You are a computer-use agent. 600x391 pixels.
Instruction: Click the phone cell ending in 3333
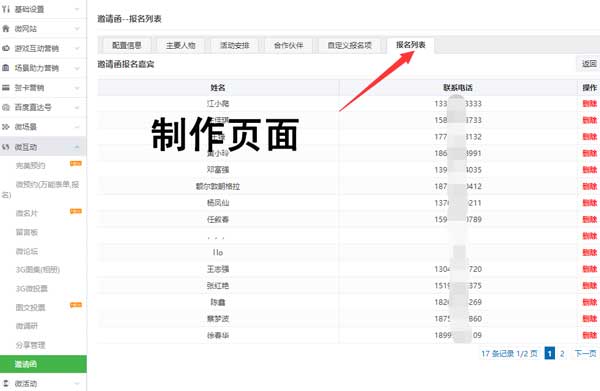[458, 104]
